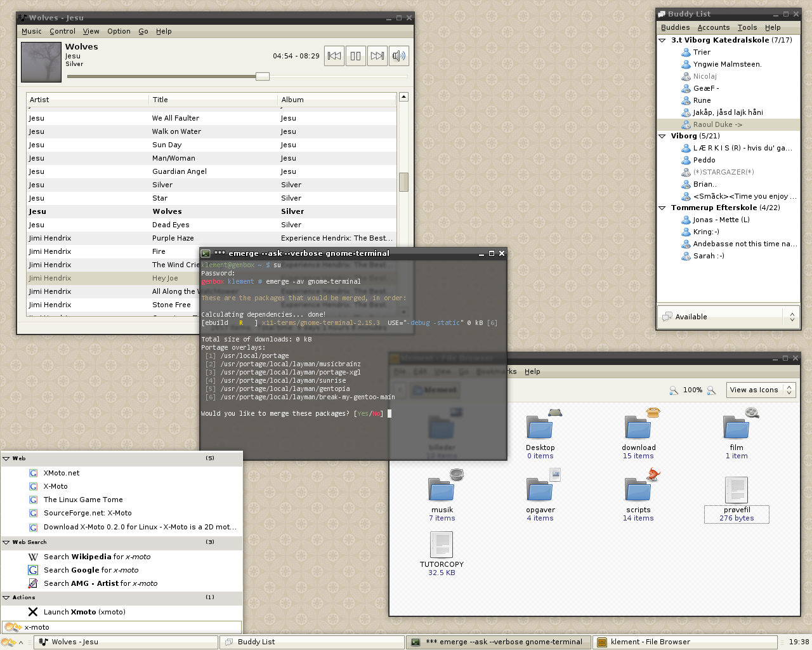Click zoom in magnifier in File Browser
The height and width of the screenshot is (650, 812).
click(712, 390)
